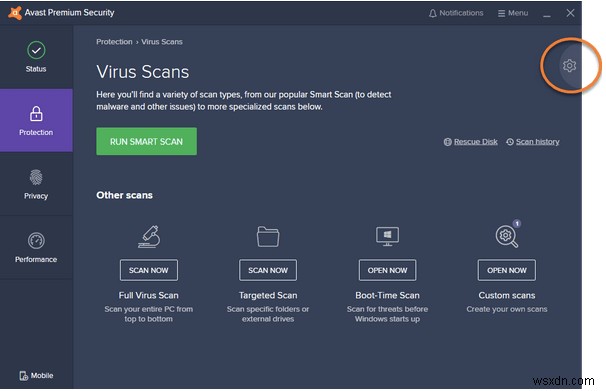
Task: Click the Boot-Time Scan title
Action: coord(387,295)
